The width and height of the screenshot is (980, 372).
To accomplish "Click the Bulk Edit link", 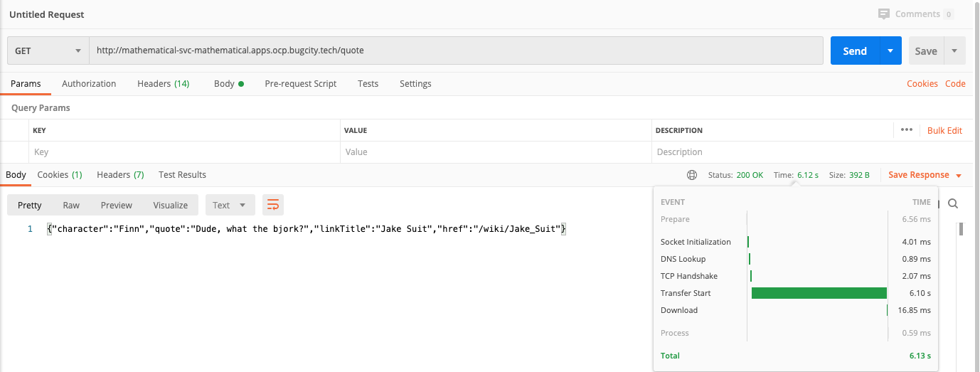I will click(944, 130).
